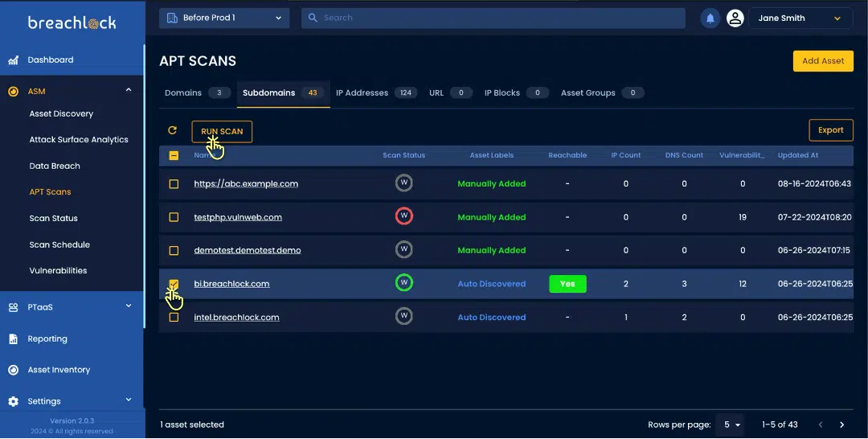Switch to the Domains tab
This screenshot has height=439, width=868.
pyautogui.click(x=197, y=92)
